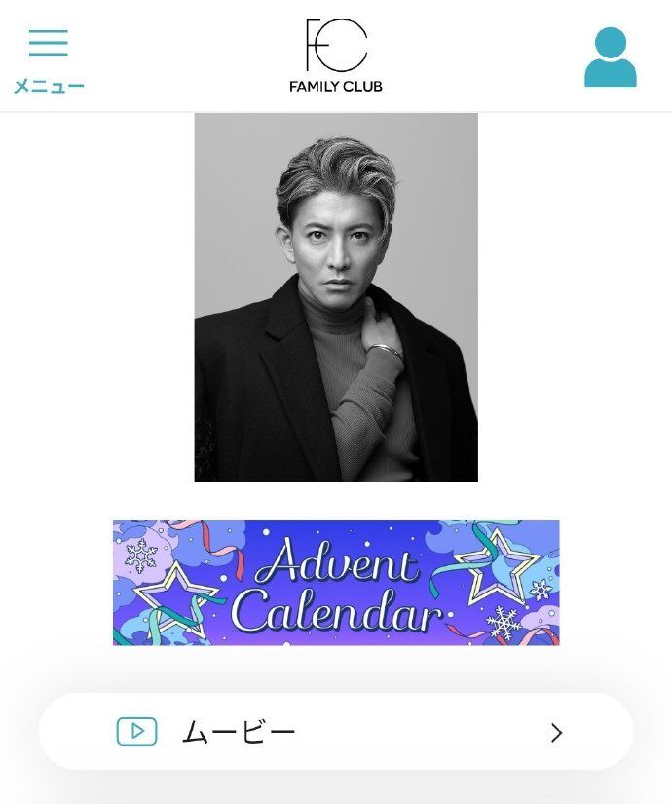Click the right star in Advent banner
Viewport: 672px width, 804px height.
click(x=496, y=566)
